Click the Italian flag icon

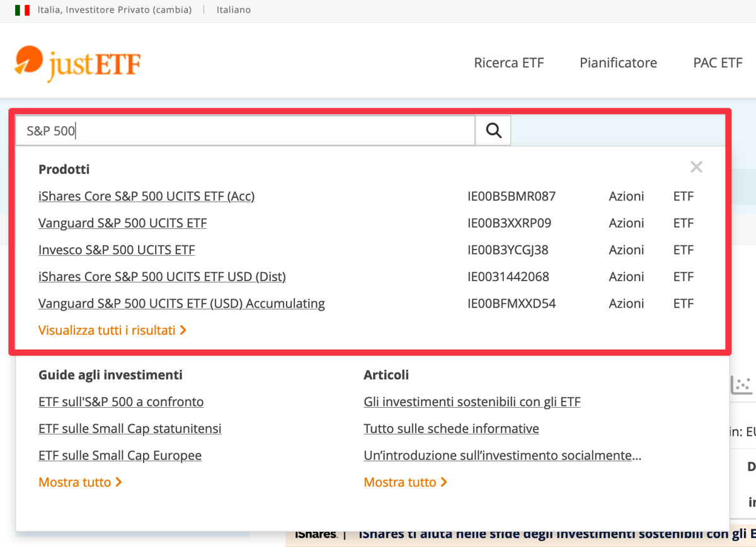pos(22,10)
